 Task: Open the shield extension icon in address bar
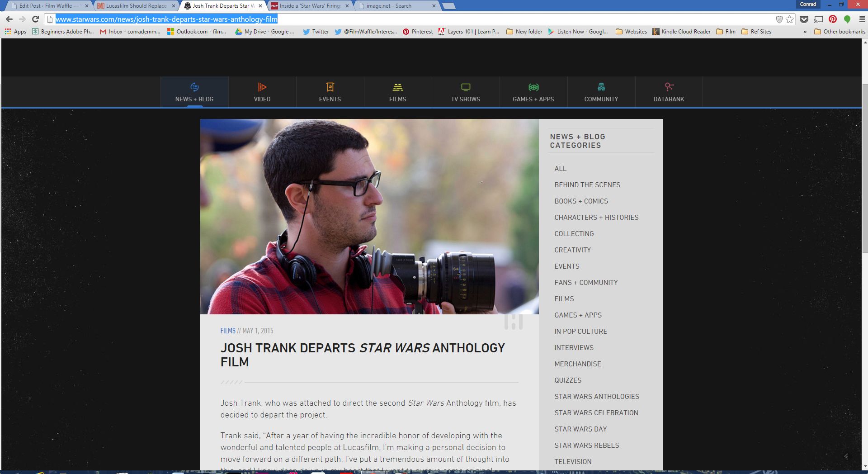coord(779,19)
